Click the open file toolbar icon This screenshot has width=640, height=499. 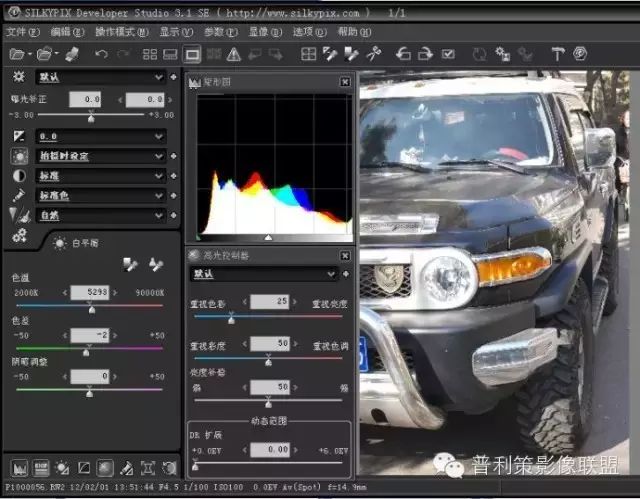[x=18, y=53]
